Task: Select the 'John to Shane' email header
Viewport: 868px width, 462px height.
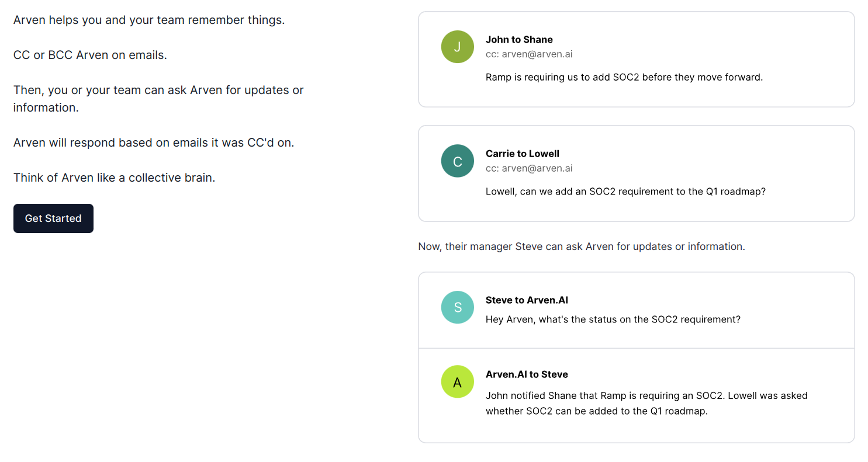Action: (x=519, y=40)
